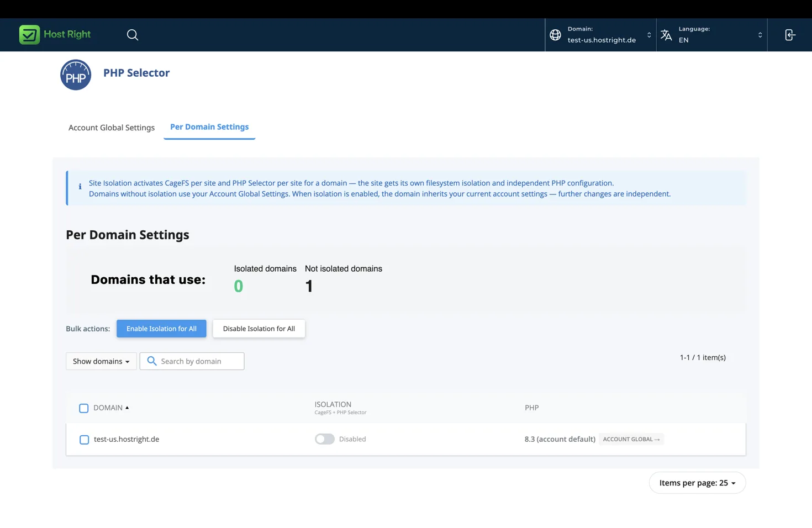Click the 1-1 / 1 item(s) counter
Screen dimensions: 812x528
click(x=703, y=357)
